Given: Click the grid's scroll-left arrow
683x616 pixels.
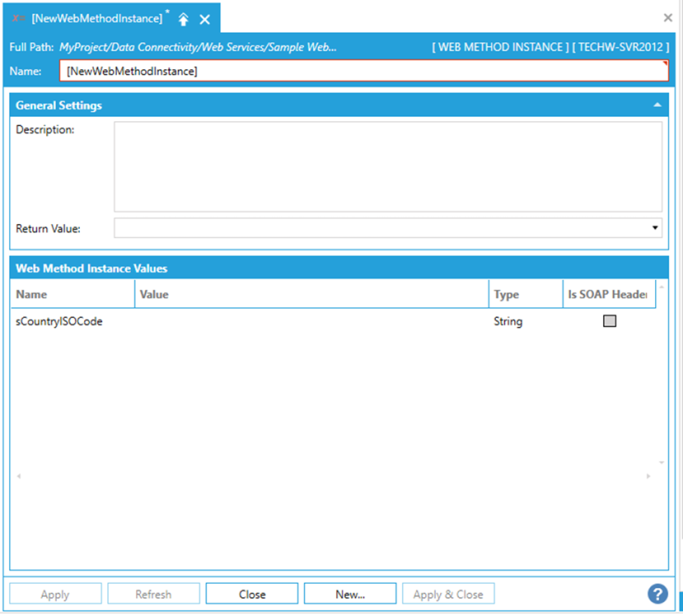Looking at the screenshot, I should (x=18, y=476).
